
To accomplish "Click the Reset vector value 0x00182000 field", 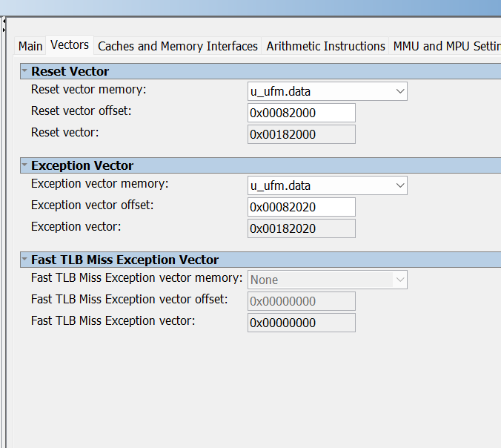I will [302, 134].
